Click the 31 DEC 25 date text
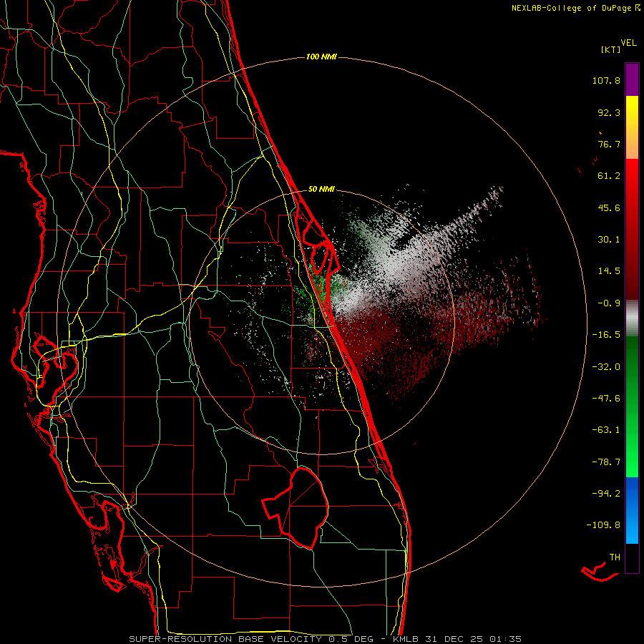The width and height of the screenshot is (644, 644). 453,639
